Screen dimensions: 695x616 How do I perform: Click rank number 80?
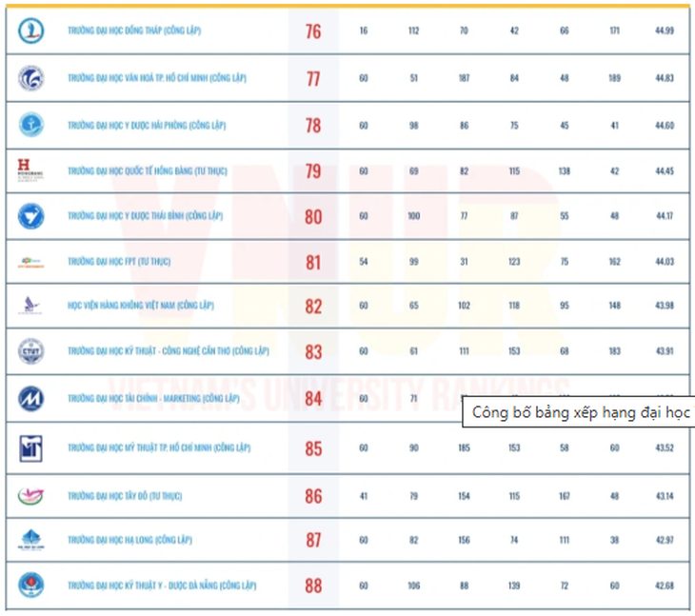click(x=313, y=217)
